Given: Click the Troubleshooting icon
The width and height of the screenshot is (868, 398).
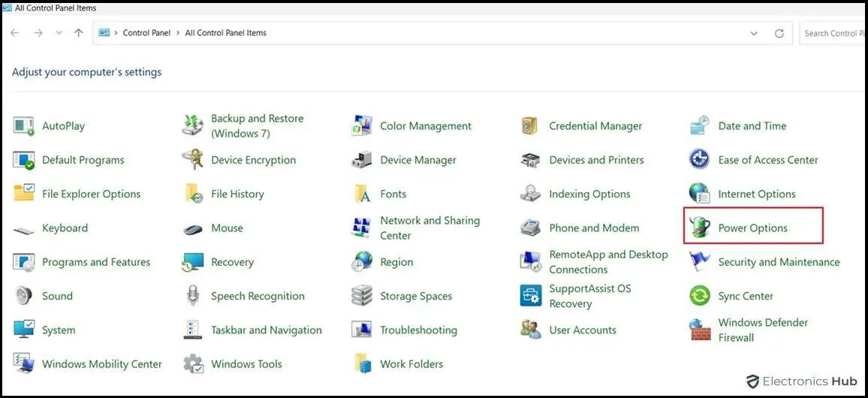Looking at the screenshot, I should tap(362, 330).
